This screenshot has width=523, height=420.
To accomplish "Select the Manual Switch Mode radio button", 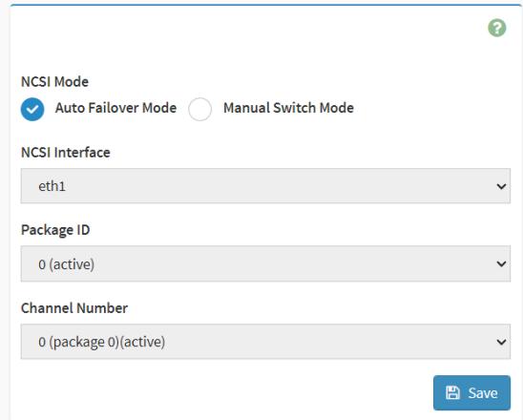I will tap(199, 109).
